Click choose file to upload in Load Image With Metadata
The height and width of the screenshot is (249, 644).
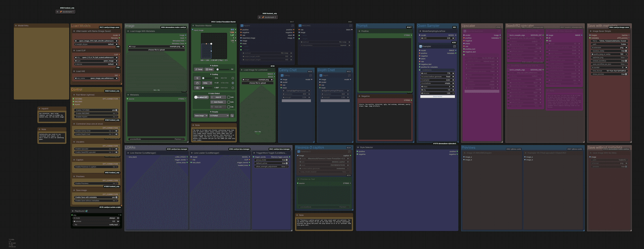[x=156, y=50]
